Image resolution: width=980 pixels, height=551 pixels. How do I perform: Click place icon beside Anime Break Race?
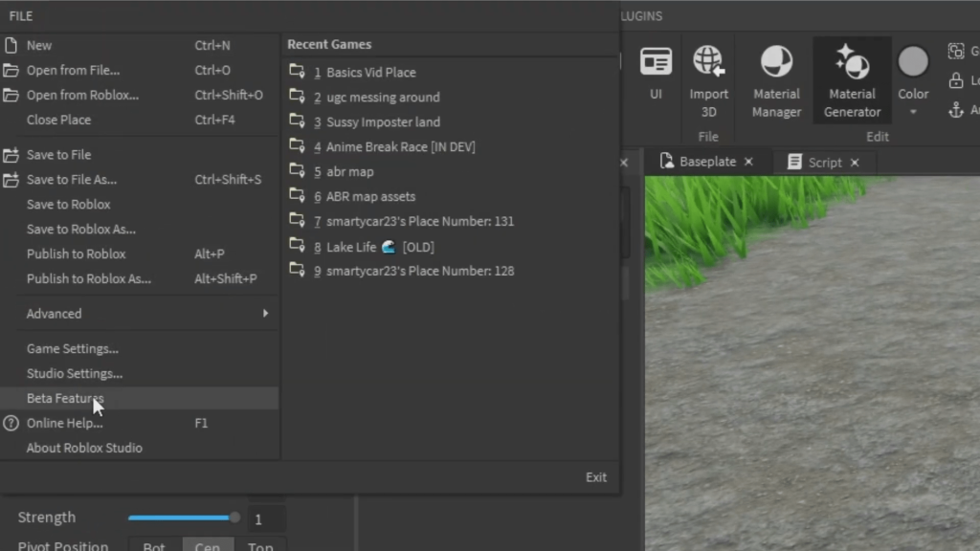click(297, 145)
